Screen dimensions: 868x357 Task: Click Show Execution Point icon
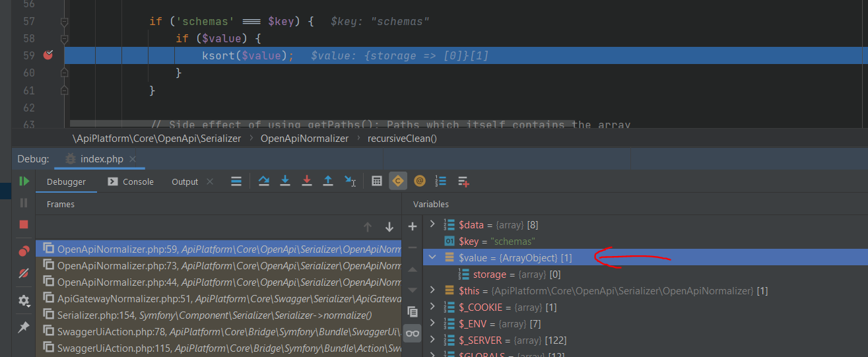pos(236,181)
